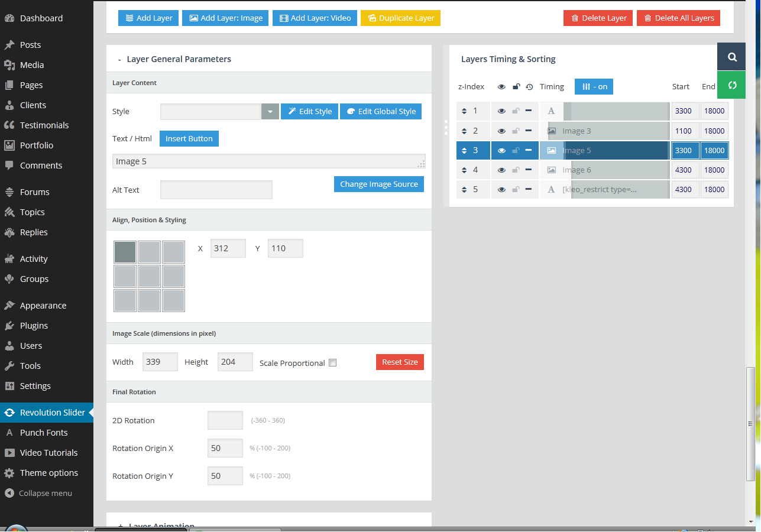Open the Style dropdown arrow
Viewport: 761px width, 532px height.
[270, 112]
